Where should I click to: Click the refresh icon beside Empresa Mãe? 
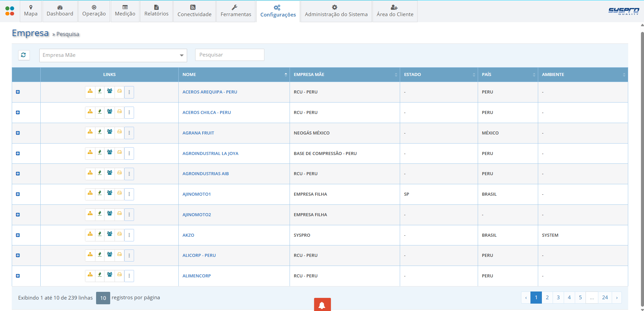(x=24, y=55)
